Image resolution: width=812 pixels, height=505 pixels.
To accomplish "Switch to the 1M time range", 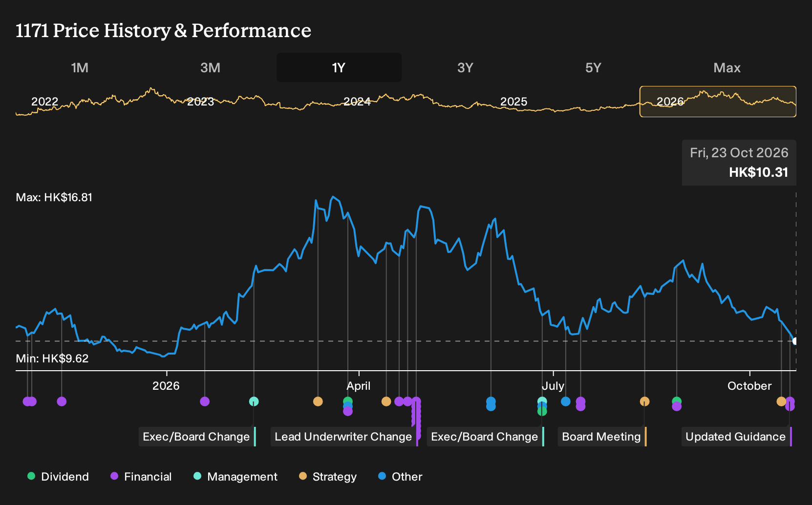I will [x=80, y=67].
